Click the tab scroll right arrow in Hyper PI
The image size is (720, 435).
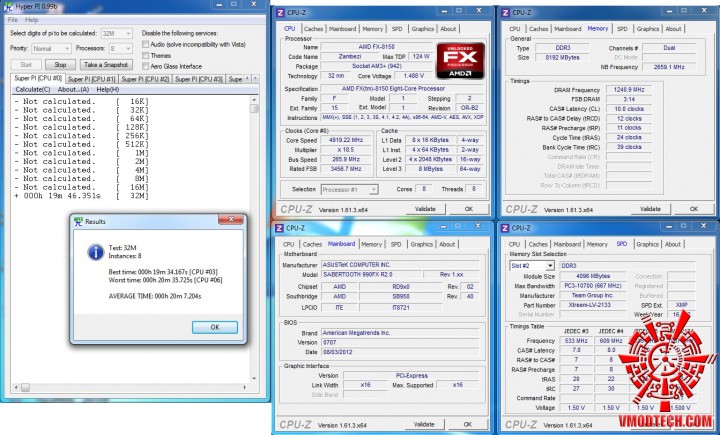(255, 79)
